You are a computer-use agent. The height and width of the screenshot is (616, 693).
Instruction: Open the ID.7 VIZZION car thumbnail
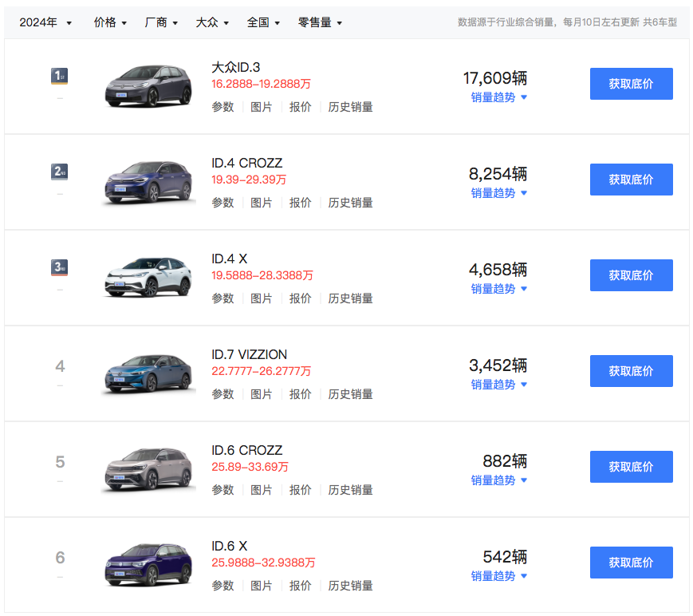tap(148, 373)
